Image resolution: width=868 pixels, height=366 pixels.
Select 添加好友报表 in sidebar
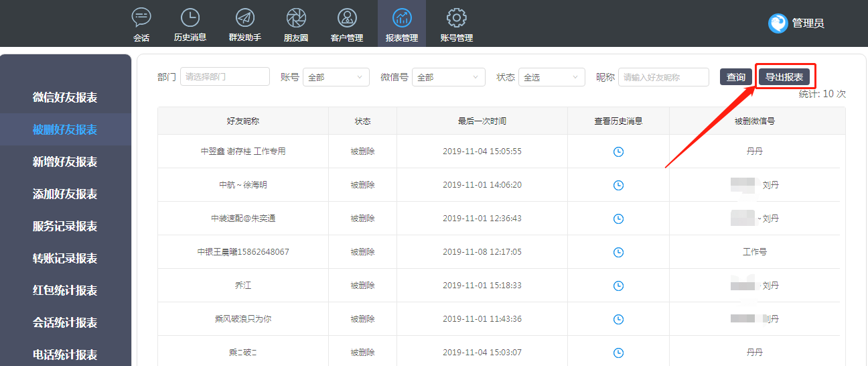65,194
